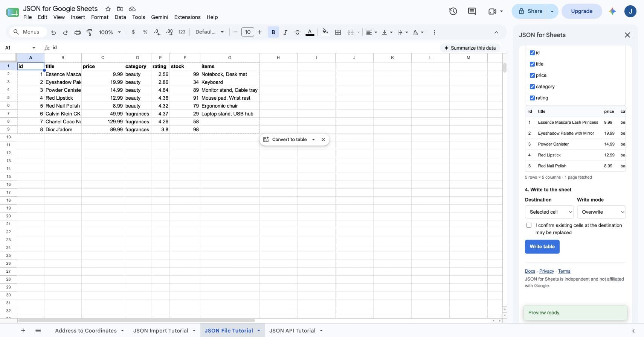Click the redo icon in toolbar
Viewport: 644px width, 337px height.
[65, 32]
